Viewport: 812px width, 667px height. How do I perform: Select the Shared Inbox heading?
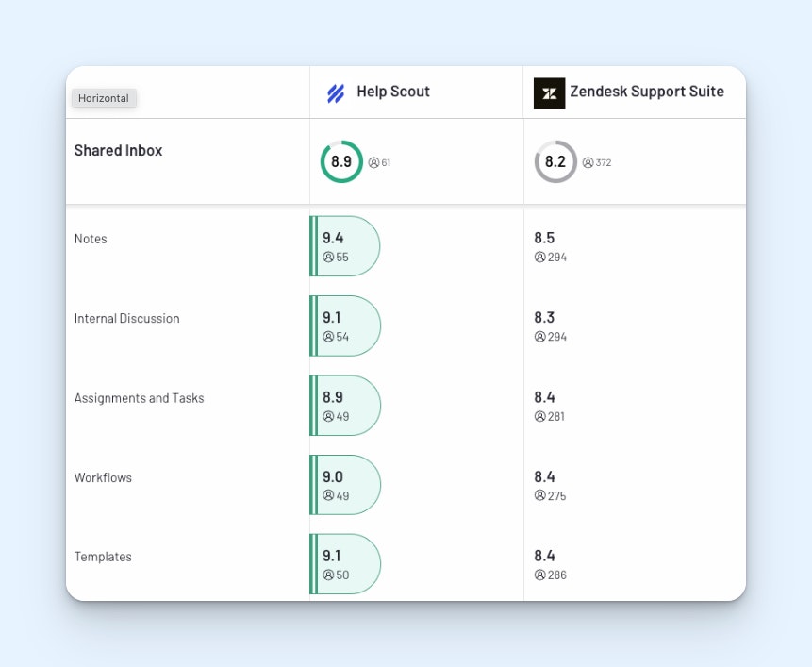point(118,150)
